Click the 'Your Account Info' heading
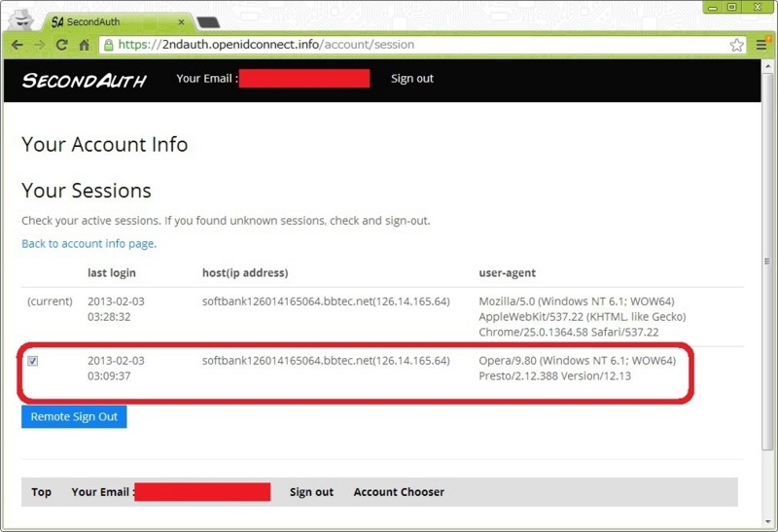Viewport: 778px width, 532px height. (105, 144)
